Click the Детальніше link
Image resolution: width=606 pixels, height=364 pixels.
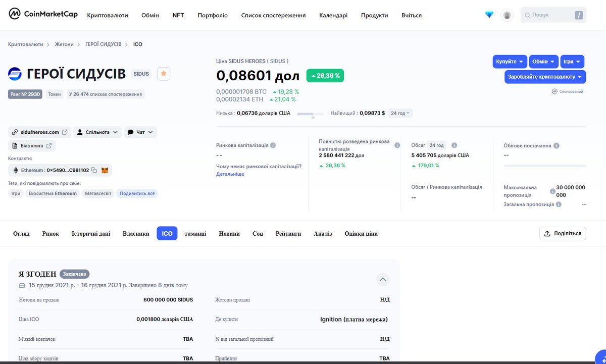(x=230, y=174)
